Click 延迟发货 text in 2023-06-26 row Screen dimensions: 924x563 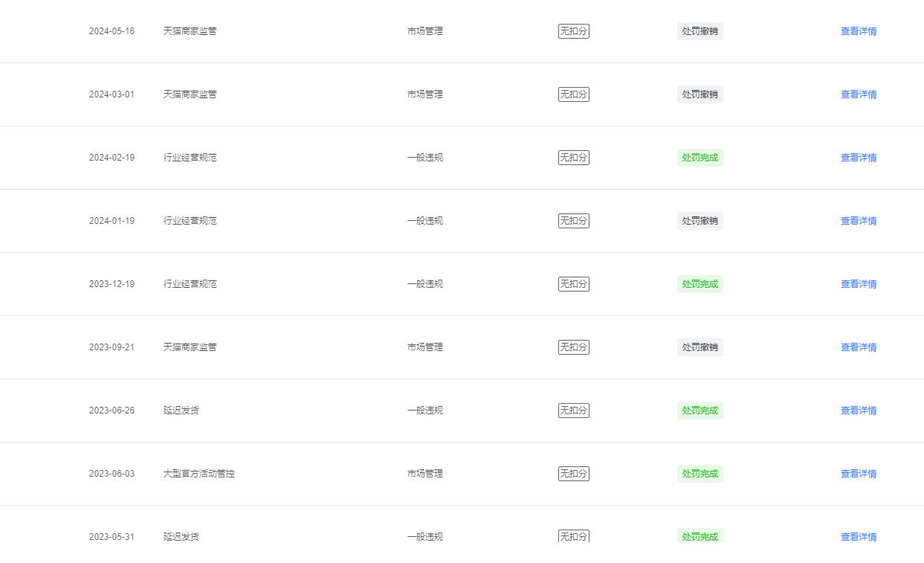tap(181, 411)
